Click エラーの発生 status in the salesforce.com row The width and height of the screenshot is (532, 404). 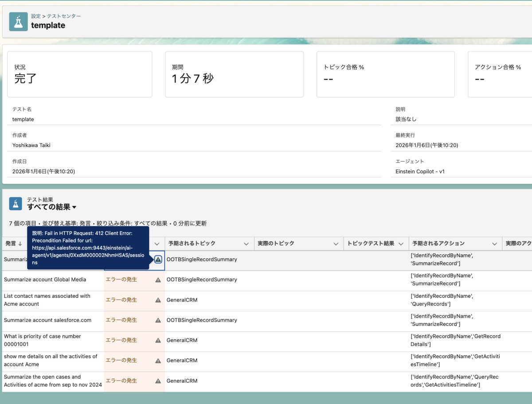point(121,320)
